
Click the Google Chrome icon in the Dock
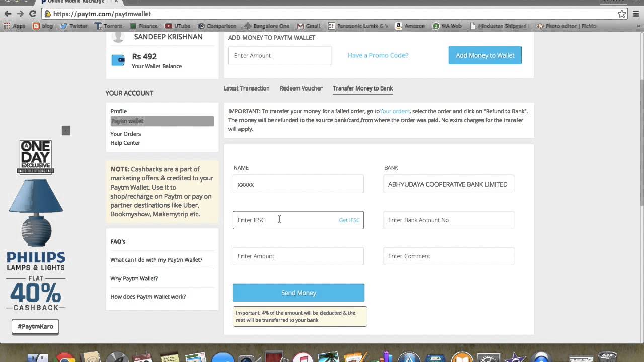click(x=65, y=357)
